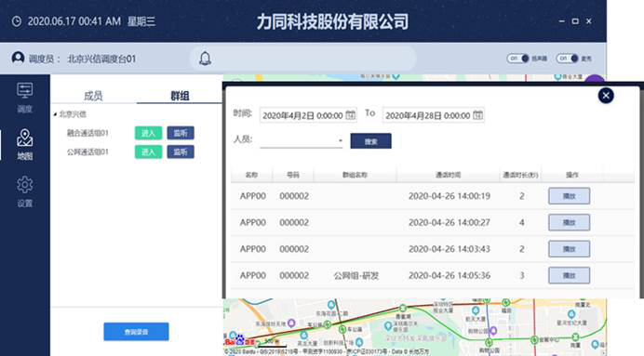Play the recording from 14:05:36

[x=569, y=275]
